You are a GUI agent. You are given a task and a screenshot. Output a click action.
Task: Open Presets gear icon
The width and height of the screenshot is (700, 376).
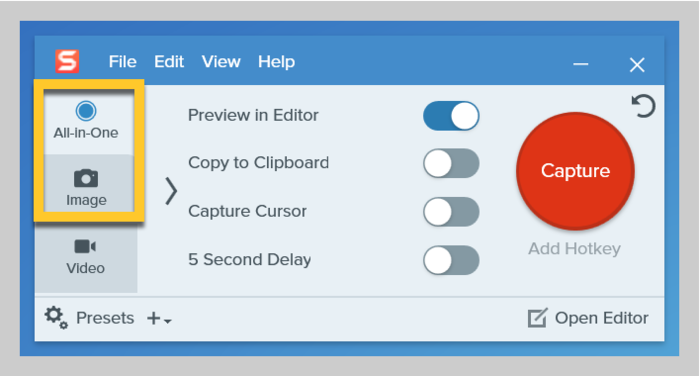[56, 318]
